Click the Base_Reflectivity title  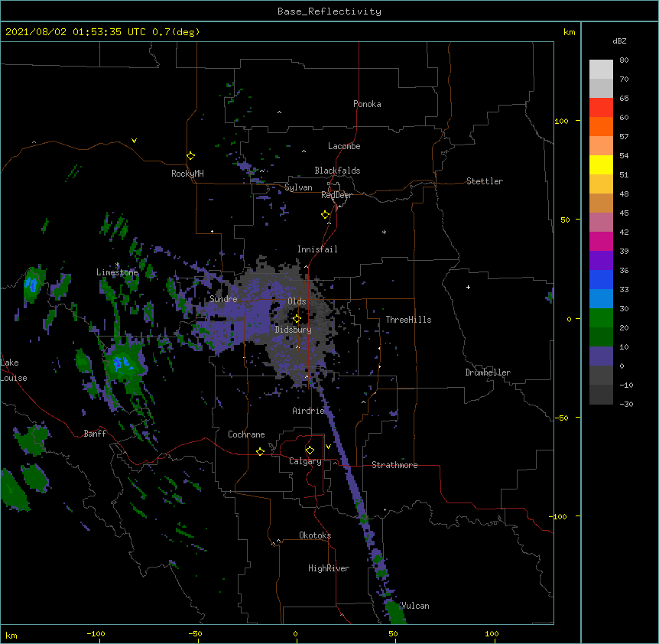coord(329,11)
